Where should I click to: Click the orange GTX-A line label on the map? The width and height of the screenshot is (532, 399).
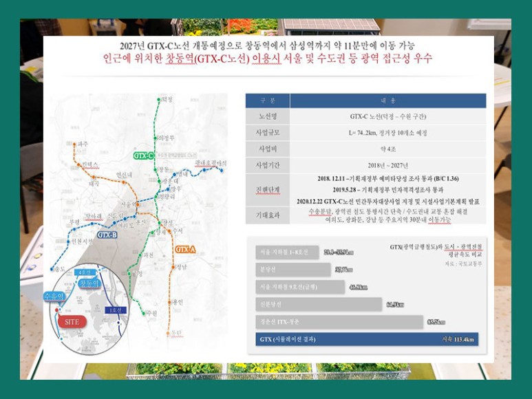pyautogui.click(x=185, y=250)
